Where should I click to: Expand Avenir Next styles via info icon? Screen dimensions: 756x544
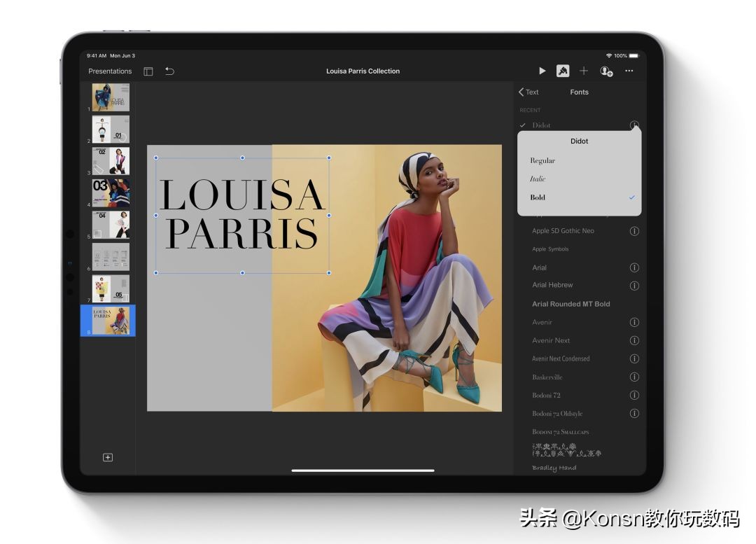coord(634,340)
